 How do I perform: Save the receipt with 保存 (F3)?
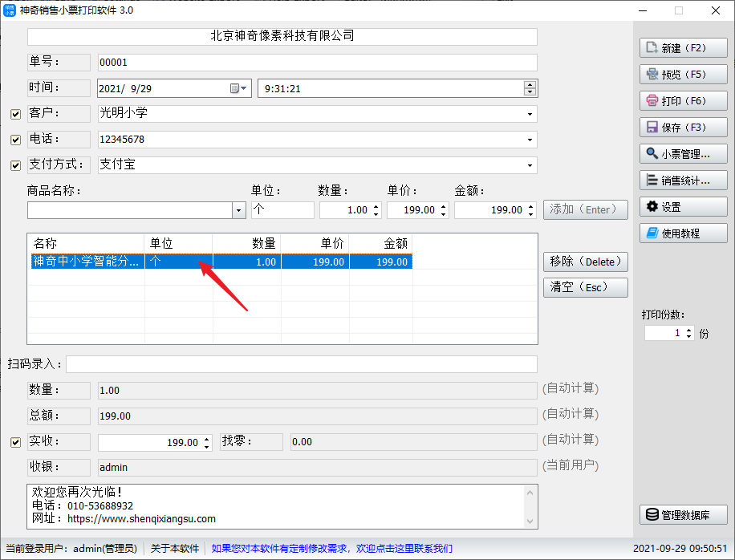tap(683, 128)
